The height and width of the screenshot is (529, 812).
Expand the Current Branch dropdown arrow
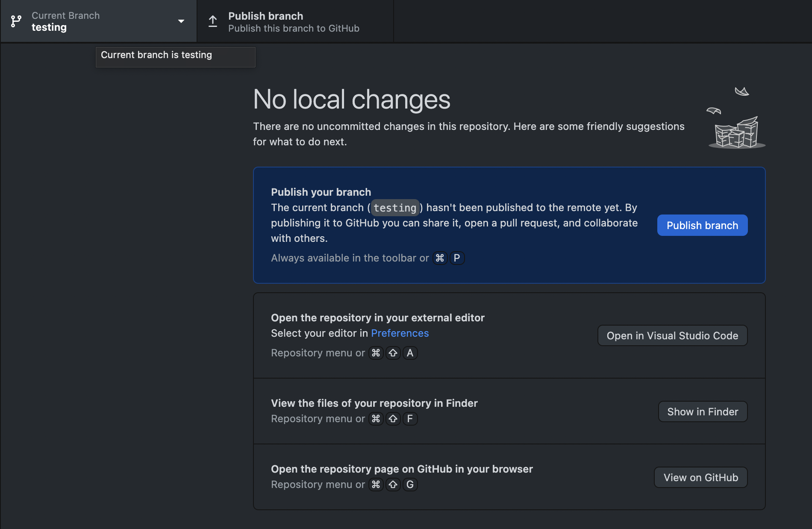[x=181, y=21]
